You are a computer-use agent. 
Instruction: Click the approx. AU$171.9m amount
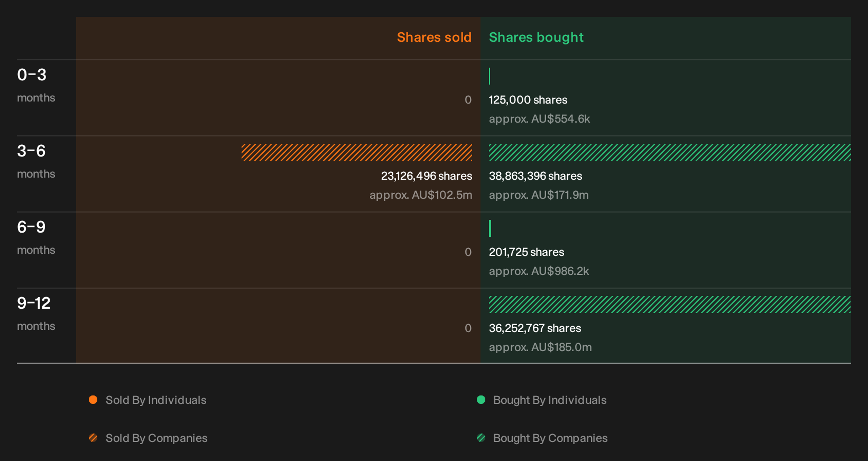coord(539,195)
